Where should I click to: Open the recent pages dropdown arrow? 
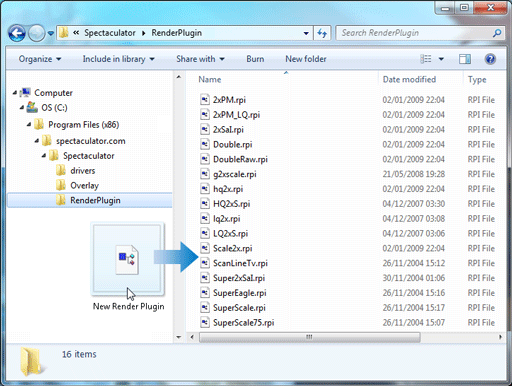click(x=51, y=33)
